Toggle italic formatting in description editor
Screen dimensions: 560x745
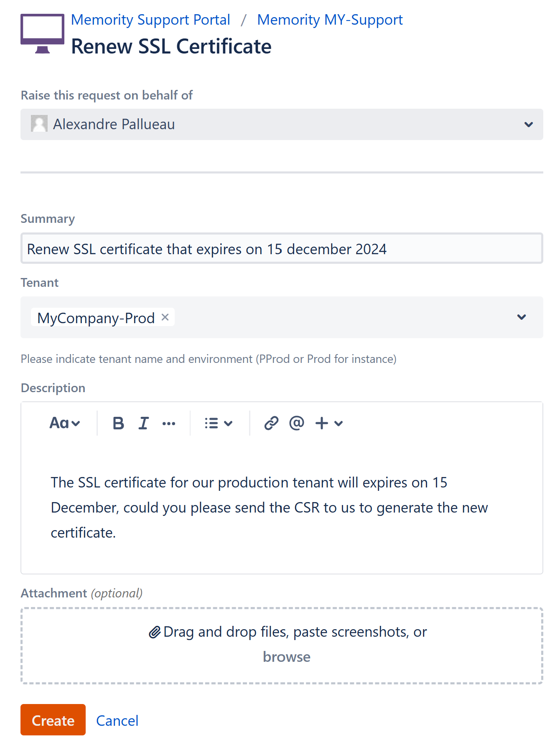(x=143, y=423)
